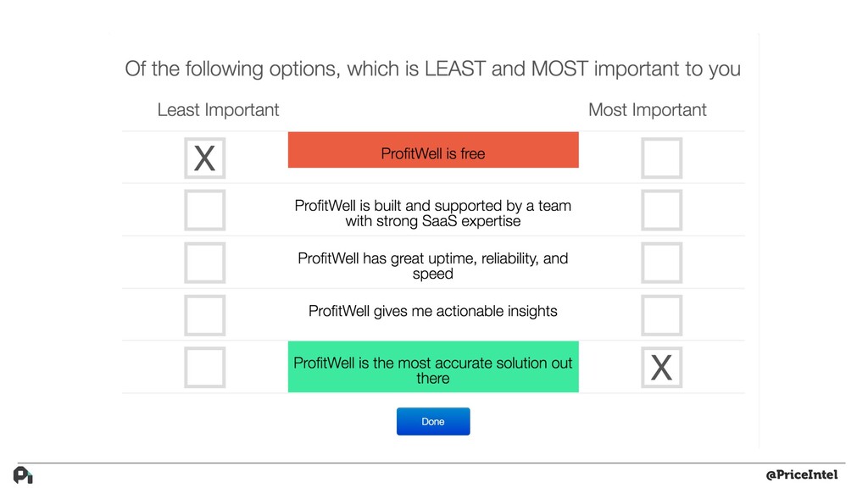The width and height of the screenshot is (868, 488).
Task: Click the survey question heading text
Action: click(x=432, y=69)
